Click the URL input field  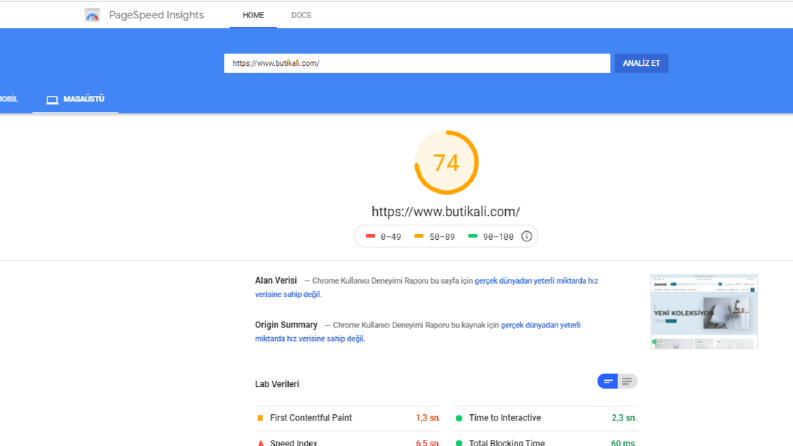tap(417, 63)
